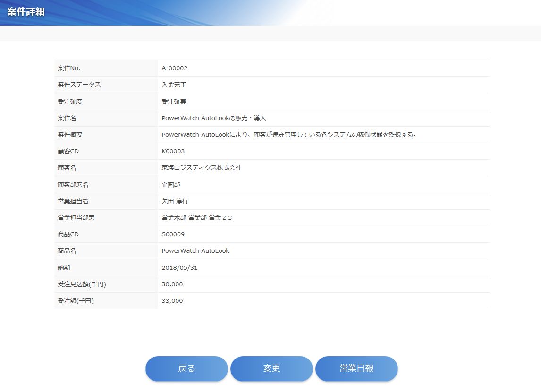
Task: Click the 企画部 department value
Action: [171, 185]
